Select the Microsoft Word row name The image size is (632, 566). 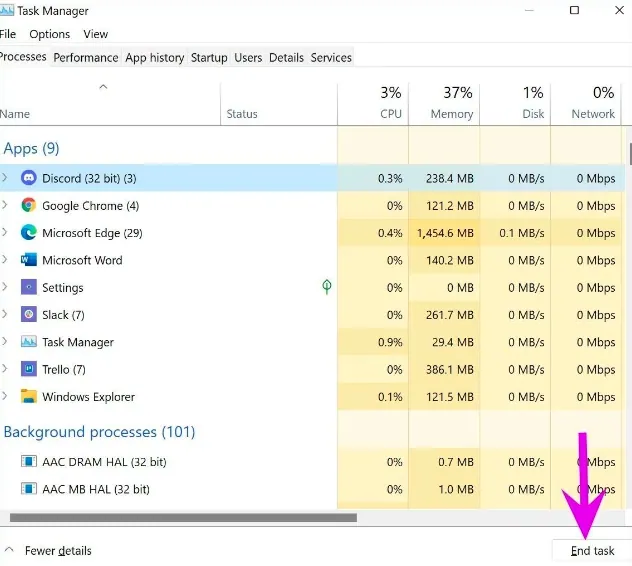point(82,260)
